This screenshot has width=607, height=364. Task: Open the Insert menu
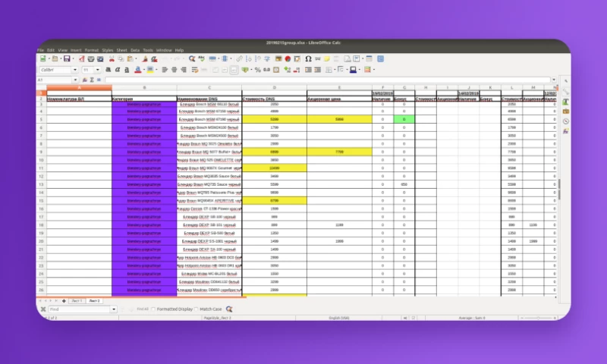tap(76, 50)
